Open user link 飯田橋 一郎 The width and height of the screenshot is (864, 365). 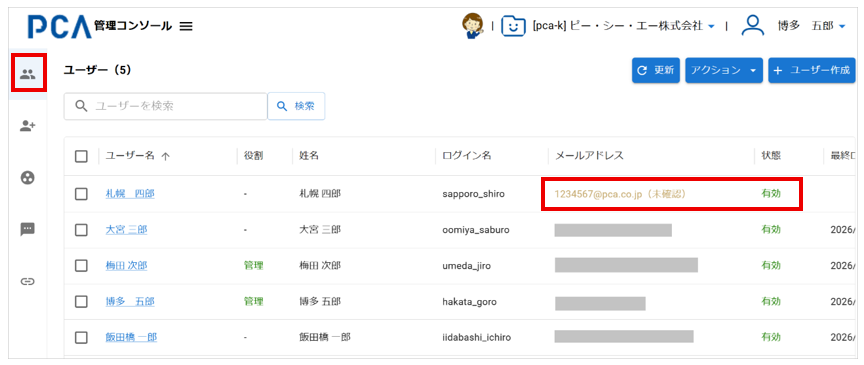(131, 337)
